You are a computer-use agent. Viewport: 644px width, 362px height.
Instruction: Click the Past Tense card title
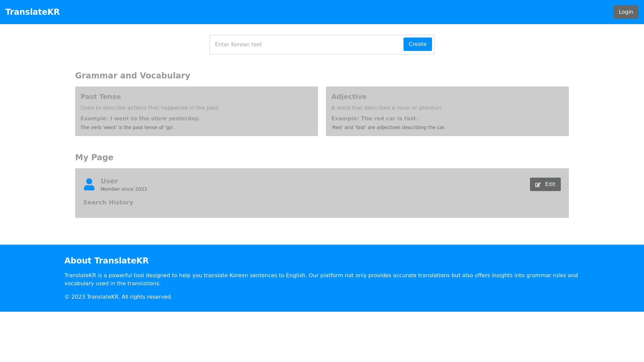click(x=101, y=97)
